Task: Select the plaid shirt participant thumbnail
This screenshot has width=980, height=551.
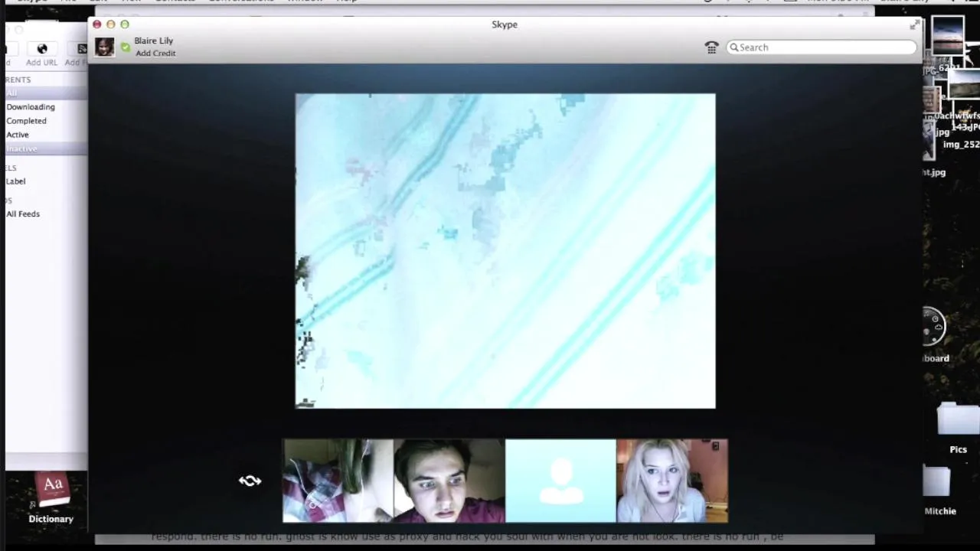Action: [x=338, y=481]
